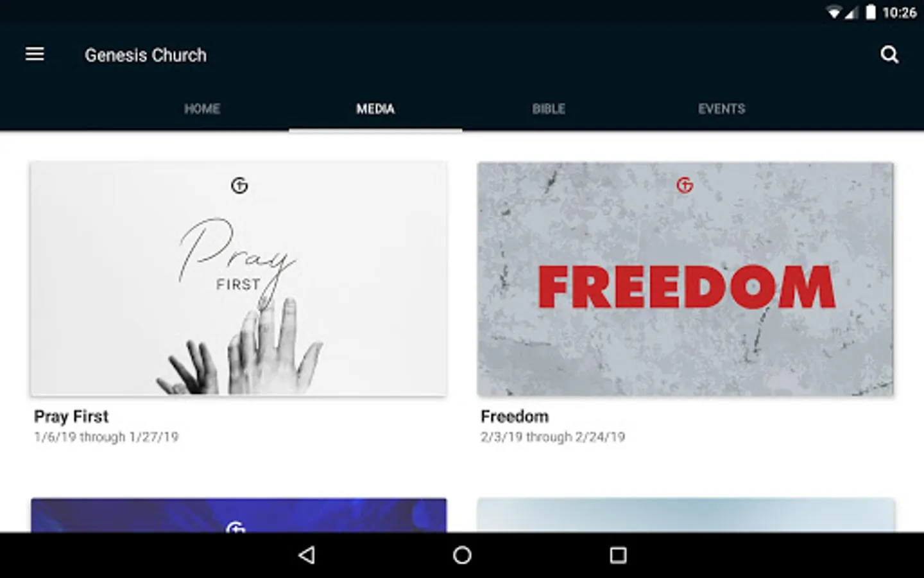Switch to the HOME tab
The width and height of the screenshot is (924, 578).
tap(202, 109)
